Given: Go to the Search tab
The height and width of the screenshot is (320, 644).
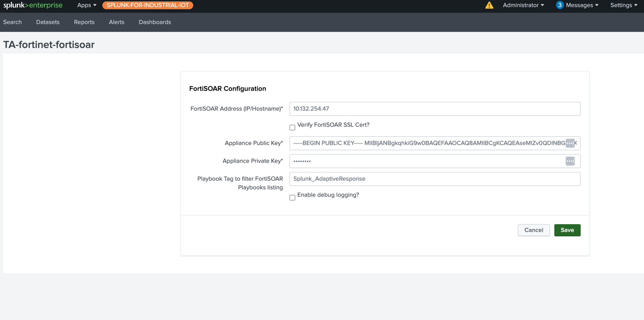Looking at the screenshot, I should 13,22.
